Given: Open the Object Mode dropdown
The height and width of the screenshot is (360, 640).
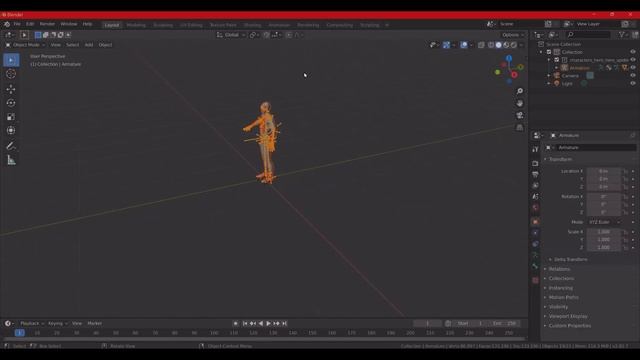Looking at the screenshot, I should pos(25,45).
